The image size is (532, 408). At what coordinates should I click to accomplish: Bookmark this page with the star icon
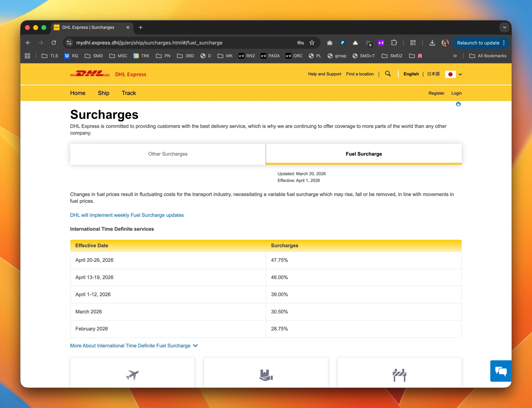click(312, 43)
